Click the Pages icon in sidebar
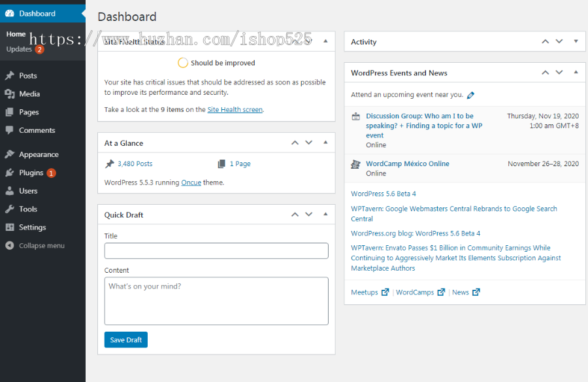 (x=10, y=112)
